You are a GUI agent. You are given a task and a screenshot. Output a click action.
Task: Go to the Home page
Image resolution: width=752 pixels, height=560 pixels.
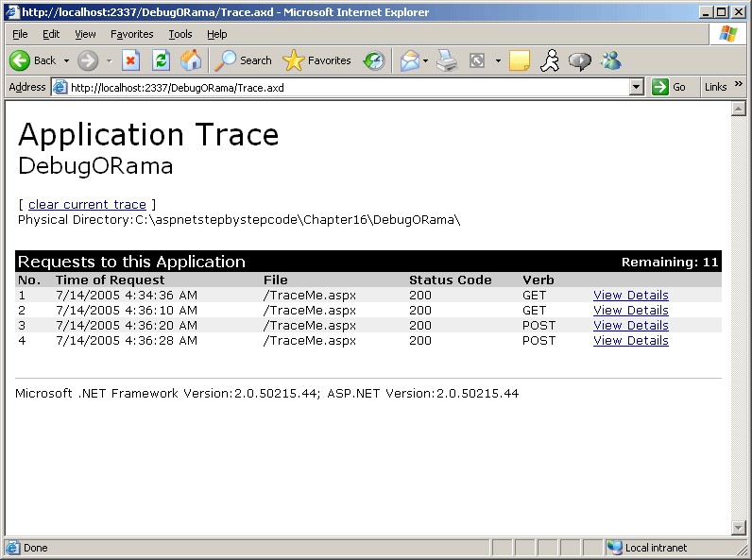[191, 60]
